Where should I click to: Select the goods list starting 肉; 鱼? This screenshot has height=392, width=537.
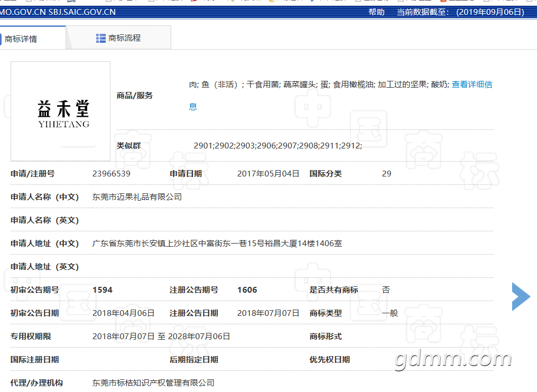click(319, 85)
